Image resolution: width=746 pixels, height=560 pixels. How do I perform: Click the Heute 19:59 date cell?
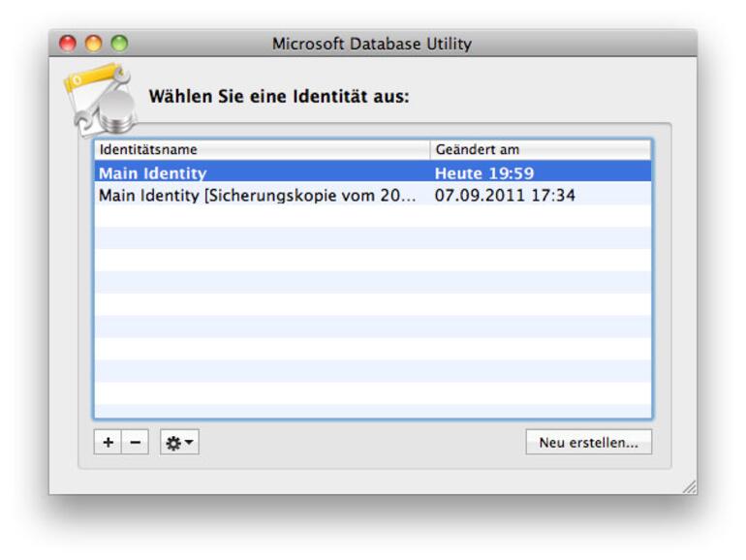pyautogui.click(x=483, y=172)
